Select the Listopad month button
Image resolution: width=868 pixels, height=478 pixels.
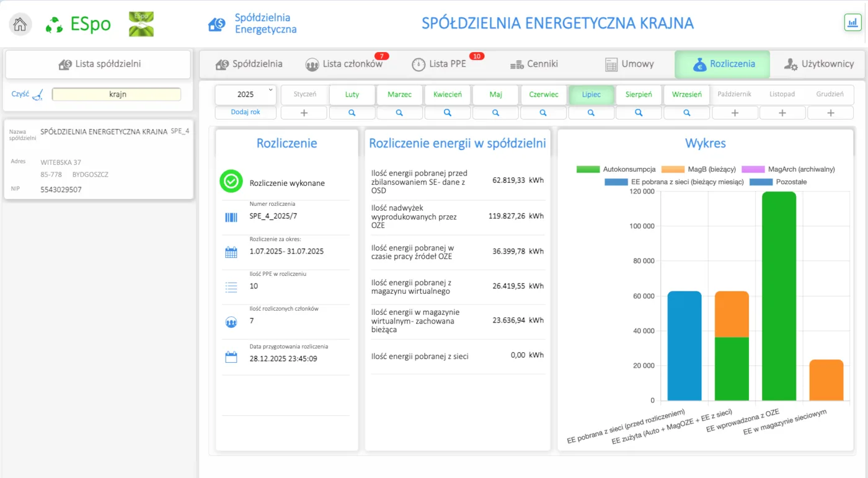[782, 95]
